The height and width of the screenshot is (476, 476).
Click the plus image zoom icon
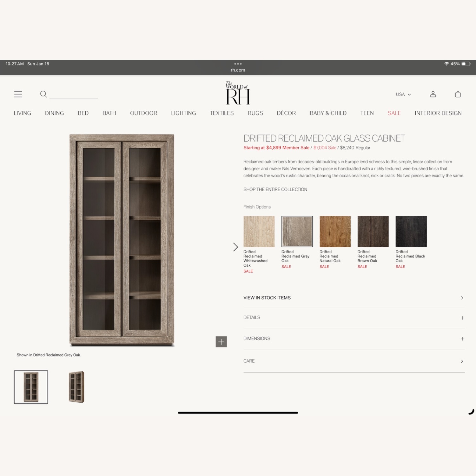point(221,341)
